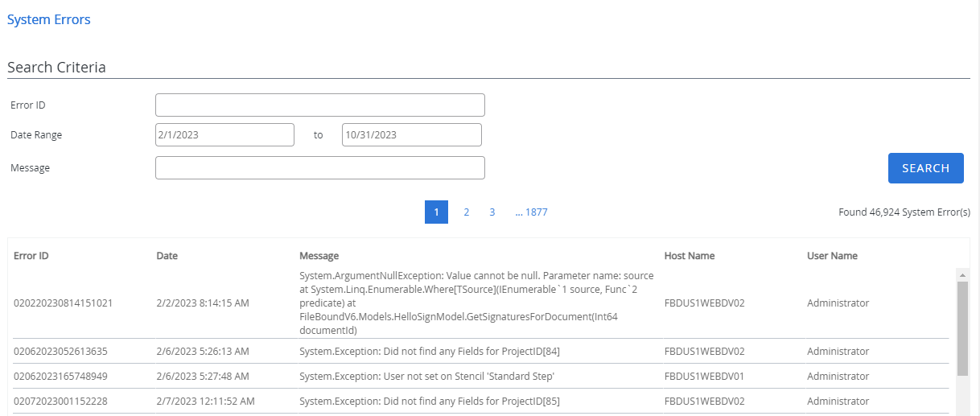Go to page 3 of results

pos(492,212)
